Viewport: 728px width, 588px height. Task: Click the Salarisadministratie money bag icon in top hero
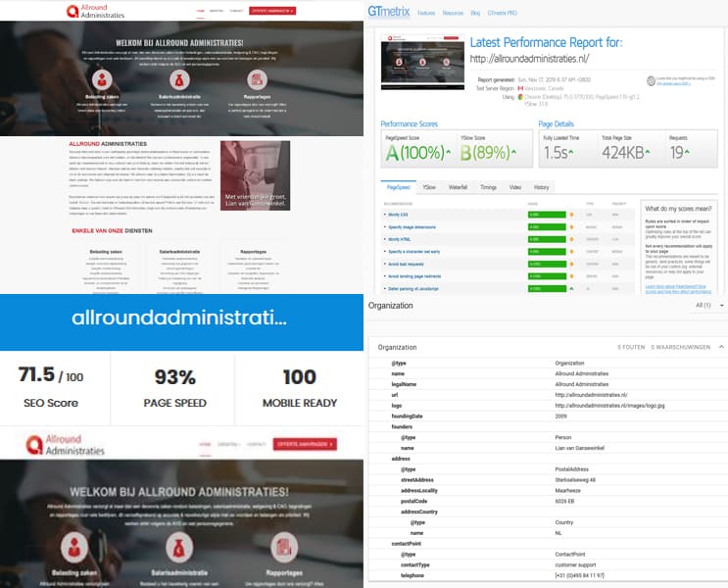point(179,80)
